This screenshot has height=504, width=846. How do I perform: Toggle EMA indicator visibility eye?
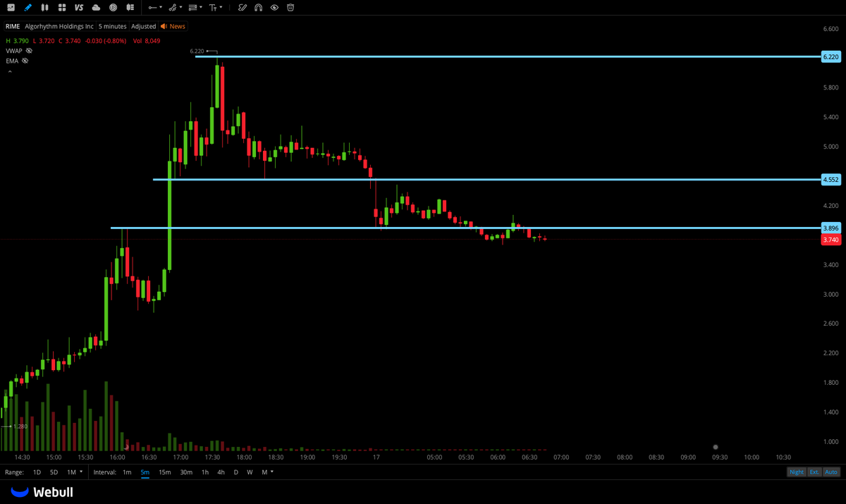tap(25, 61)
